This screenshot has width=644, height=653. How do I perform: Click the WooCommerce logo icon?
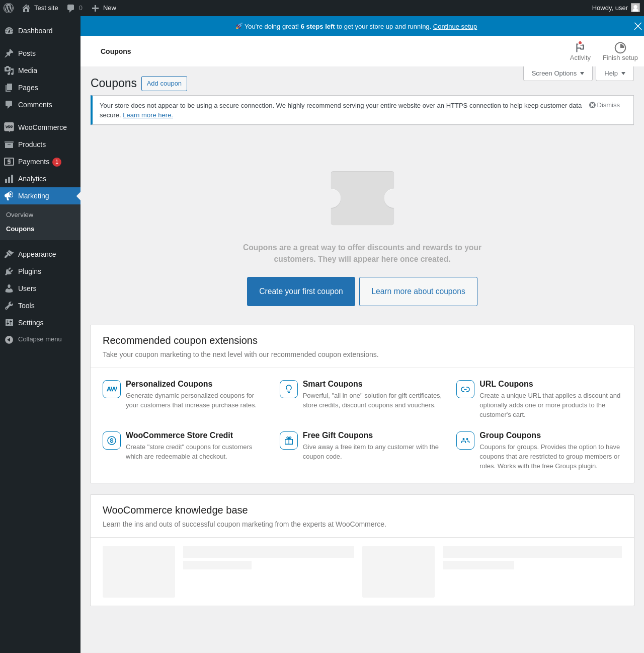tap(9, 127)
